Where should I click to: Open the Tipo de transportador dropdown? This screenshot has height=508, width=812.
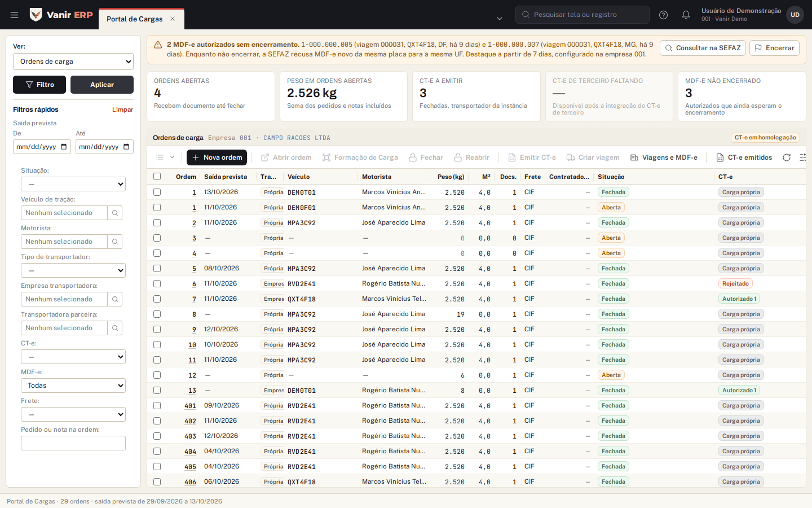[73, 270]
